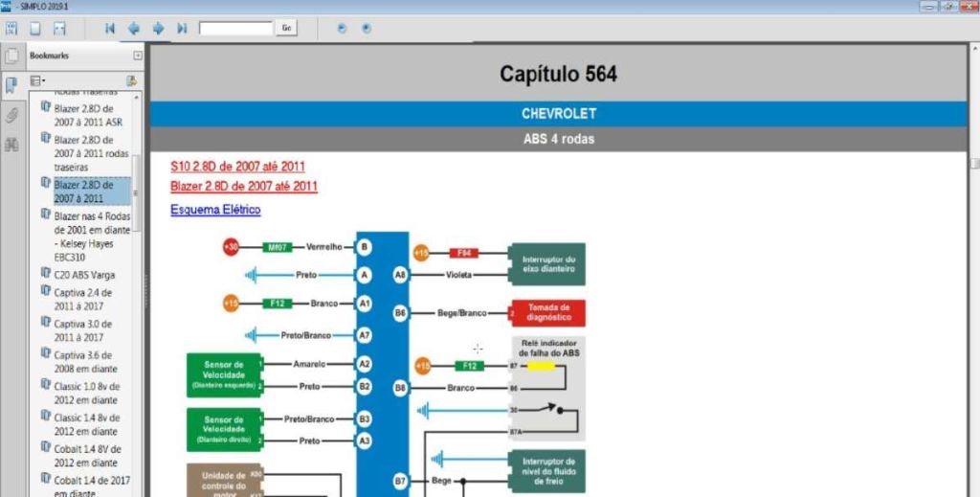This screenshot has height=497, width=980.
Task: Click the bookmarks list vertical scrollbar
Action: [136, 193]
